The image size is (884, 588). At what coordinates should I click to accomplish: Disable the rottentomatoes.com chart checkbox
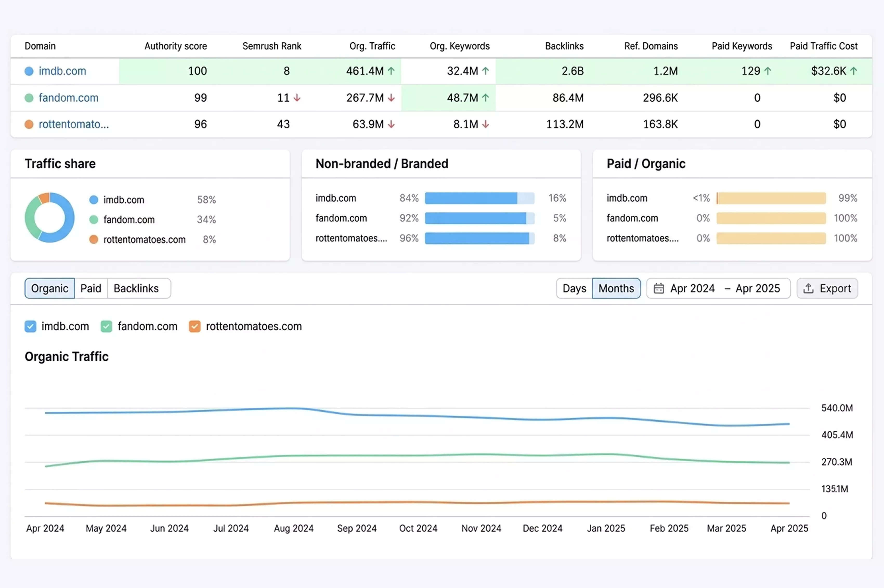point(195,326)
